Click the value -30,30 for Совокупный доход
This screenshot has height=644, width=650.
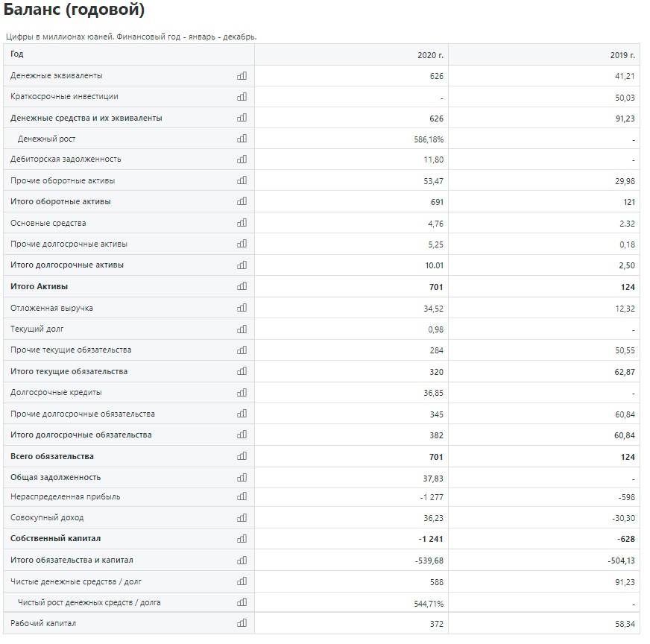click(623, 518)
